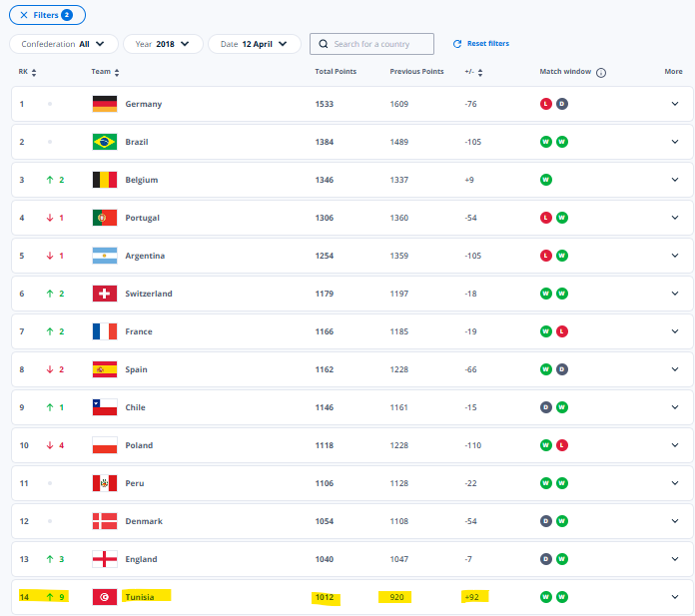Expand the Tunisia row details
The height and width of the screenshot is (616, 695).
[675, 597]
